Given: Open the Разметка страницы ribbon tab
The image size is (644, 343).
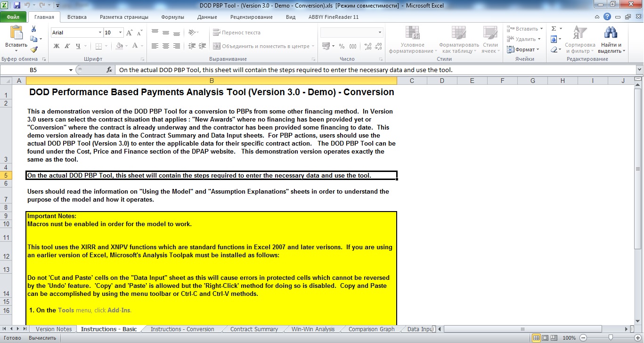Looking at the screenshot, I should point(124,17).
